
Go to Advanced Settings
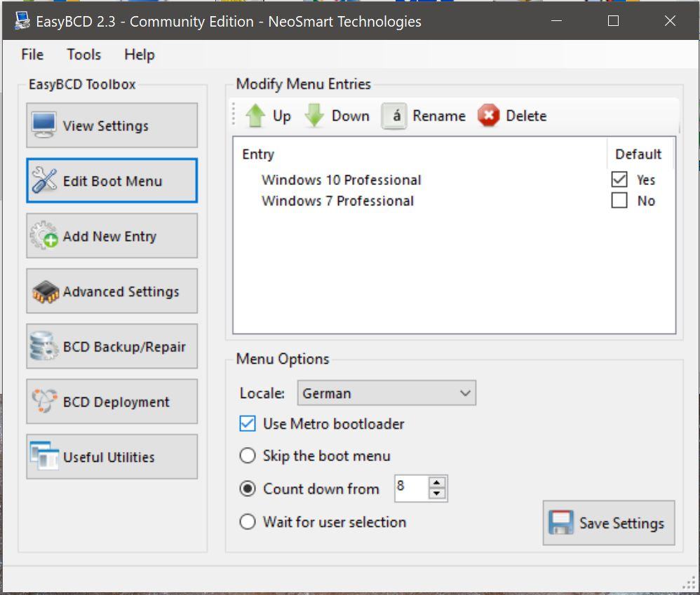(x=112, y=291)
